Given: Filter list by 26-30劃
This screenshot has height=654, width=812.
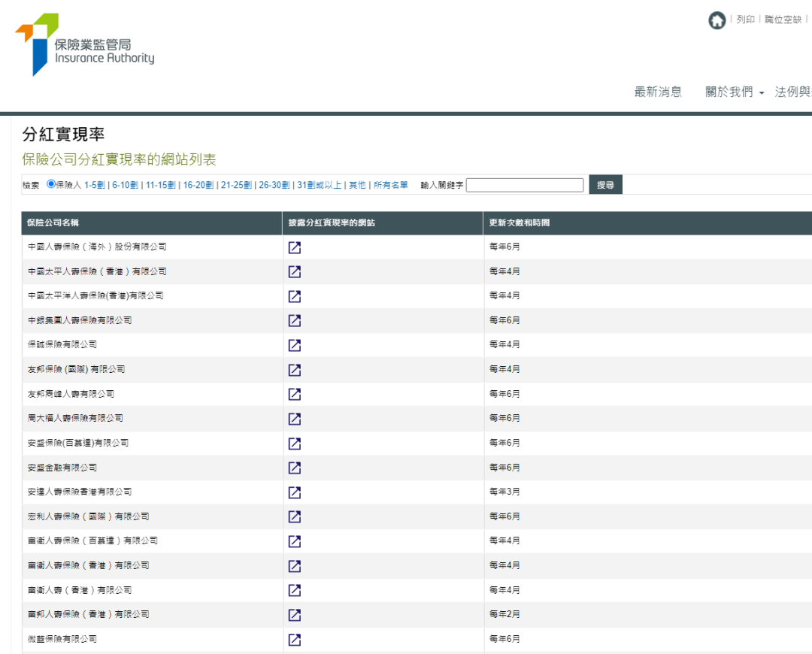Looking at the screenshot, I should [274, 186].
